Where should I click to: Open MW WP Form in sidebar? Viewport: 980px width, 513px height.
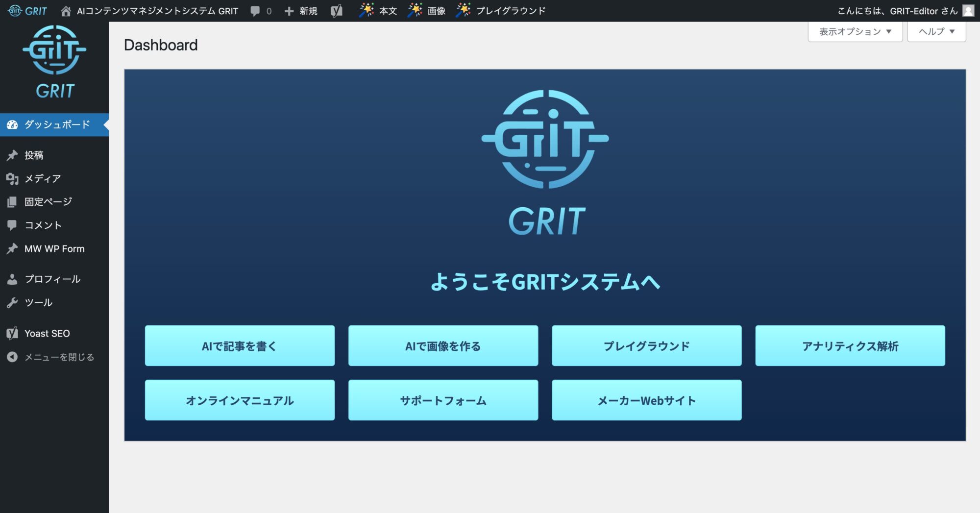[x=54, y=249]
